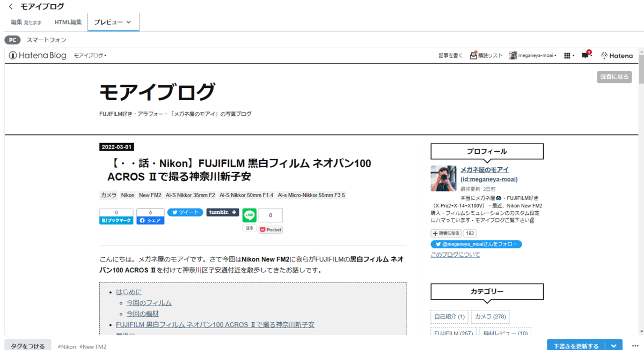Click the B!ブックマーク button
644x350 pixels.
click(116, 220)
